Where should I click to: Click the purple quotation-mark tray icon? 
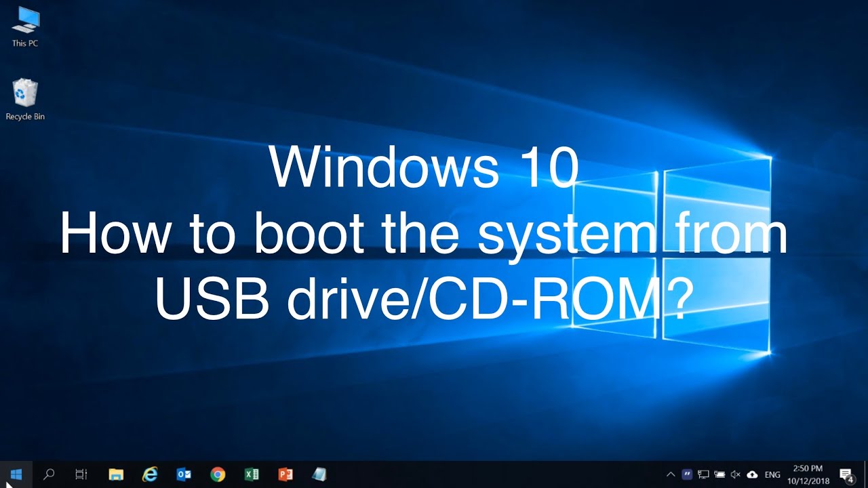point(687,474)
